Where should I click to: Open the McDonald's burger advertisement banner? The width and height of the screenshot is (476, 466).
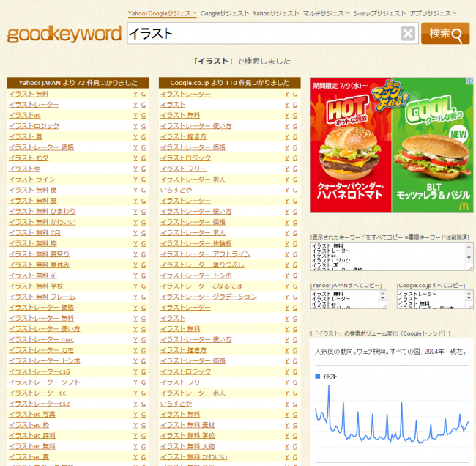(x=392, y=145)
